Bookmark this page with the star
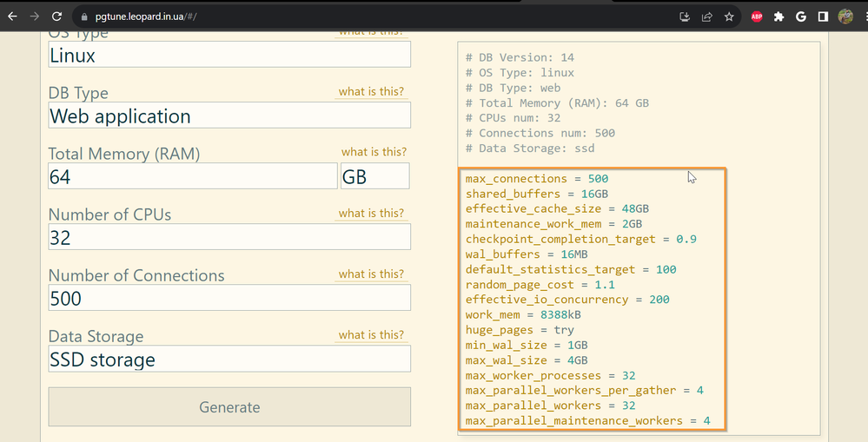 [729, 16]
